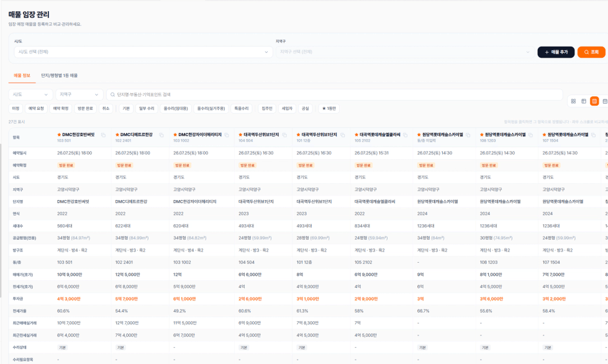Toggle the 예약 요청 filter chip

[x=36, y=109]
